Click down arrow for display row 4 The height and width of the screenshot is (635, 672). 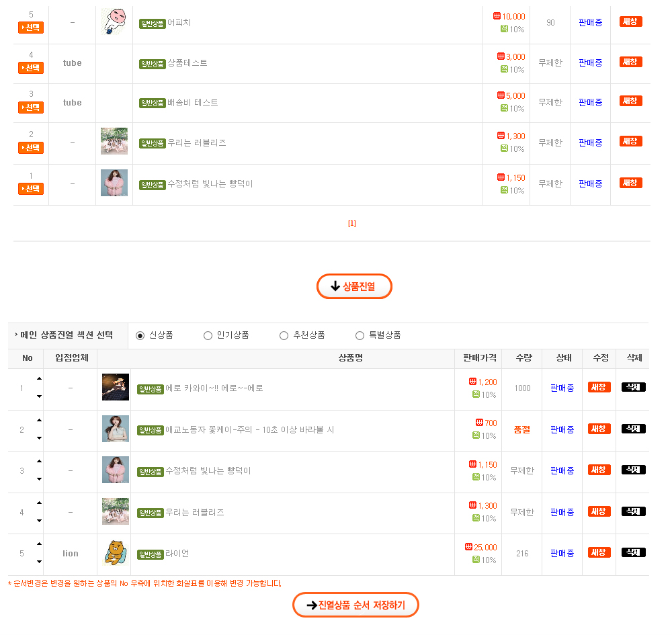[x=39, y=521]
